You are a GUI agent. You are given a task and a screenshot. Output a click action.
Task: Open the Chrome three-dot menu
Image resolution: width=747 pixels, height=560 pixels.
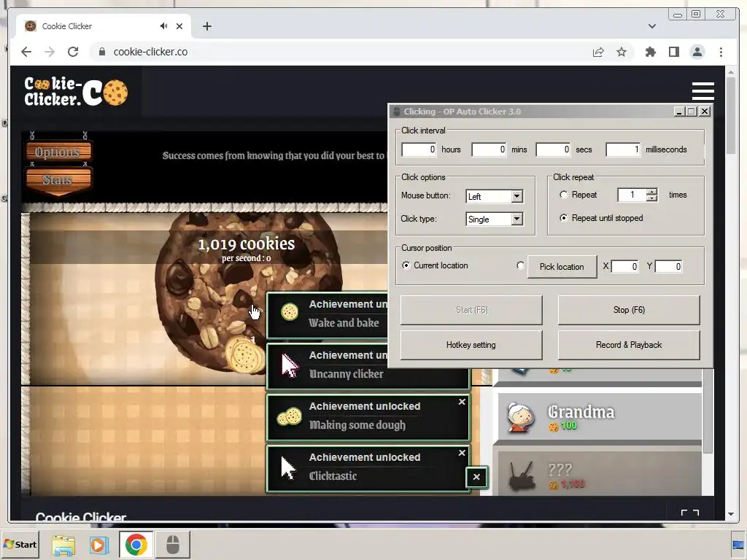[x=721, y=52]
